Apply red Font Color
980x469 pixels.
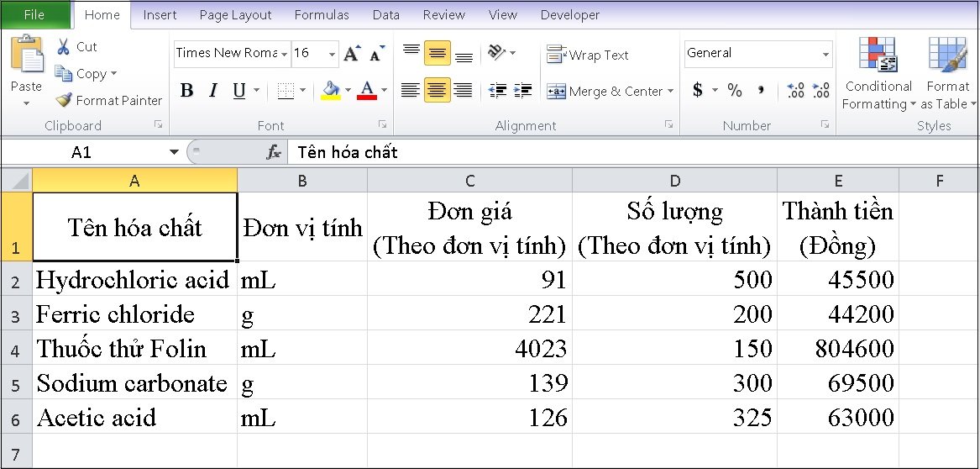[x=367, y=92]
